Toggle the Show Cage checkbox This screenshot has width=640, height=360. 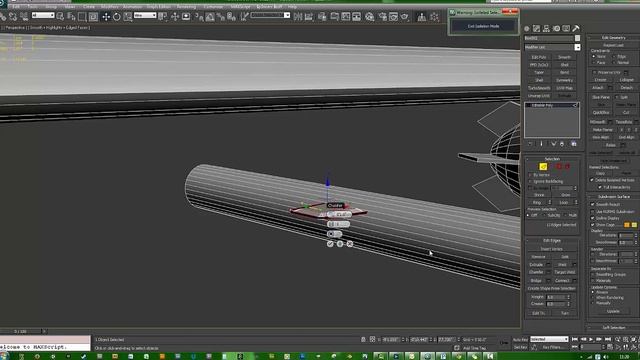pyautogui.click(x=593, y=225)
